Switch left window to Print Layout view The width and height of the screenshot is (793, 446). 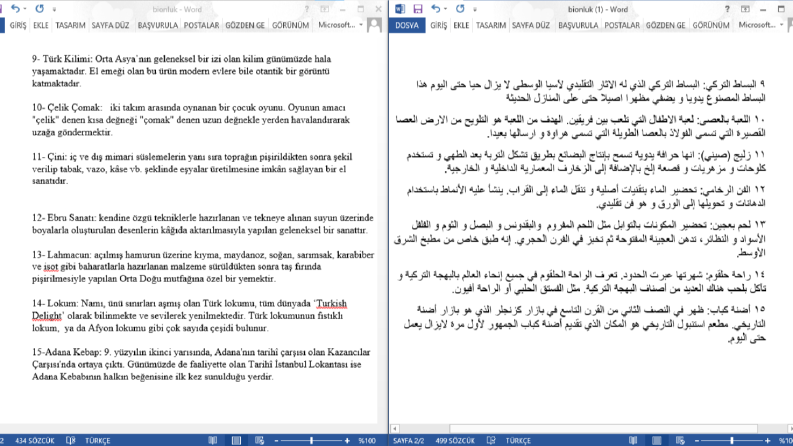point(236,440)
